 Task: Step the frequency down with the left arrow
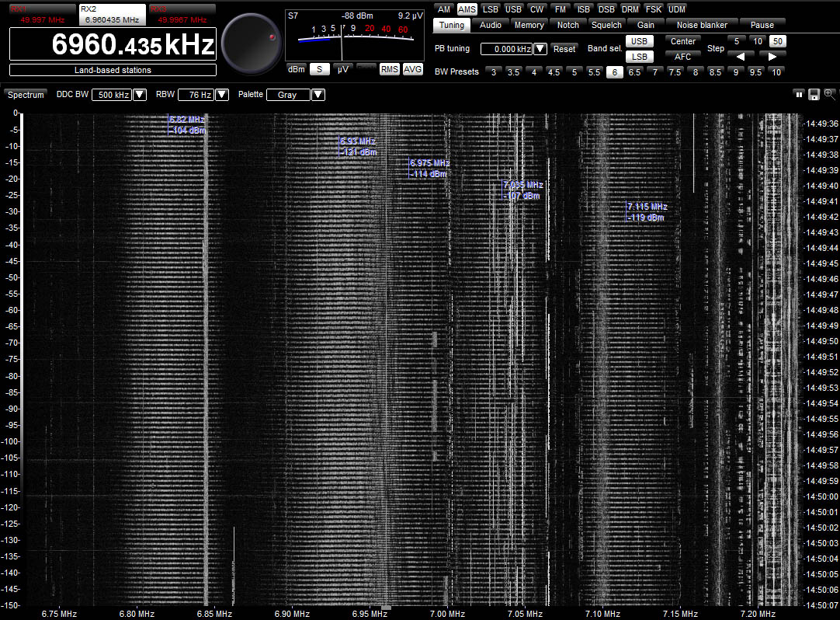[741, 56]
